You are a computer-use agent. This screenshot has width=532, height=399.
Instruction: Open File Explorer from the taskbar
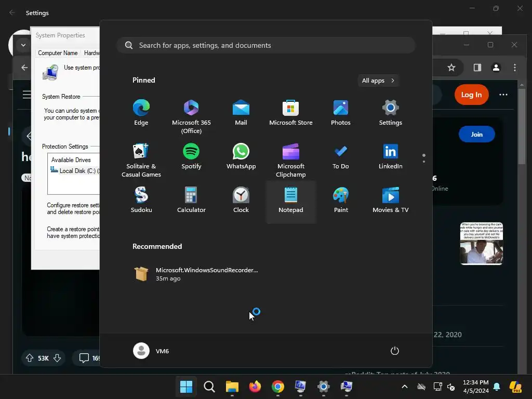point(232,387)
